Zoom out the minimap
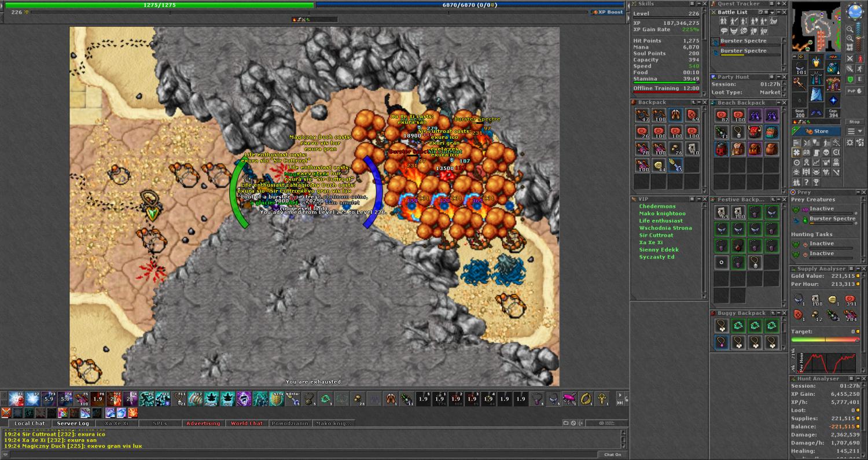This screenshot has width=868, height=460. pos(849,30)
